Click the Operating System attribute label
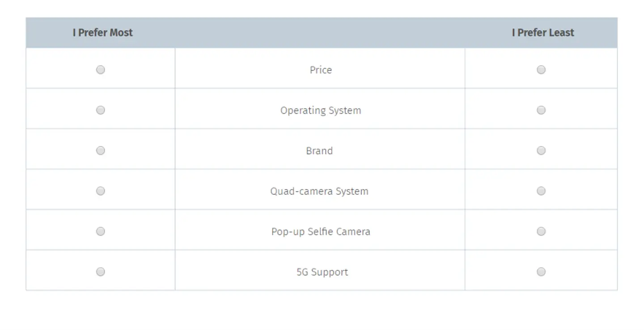This screenshot has height=330, width=644. tap(321, 111)
